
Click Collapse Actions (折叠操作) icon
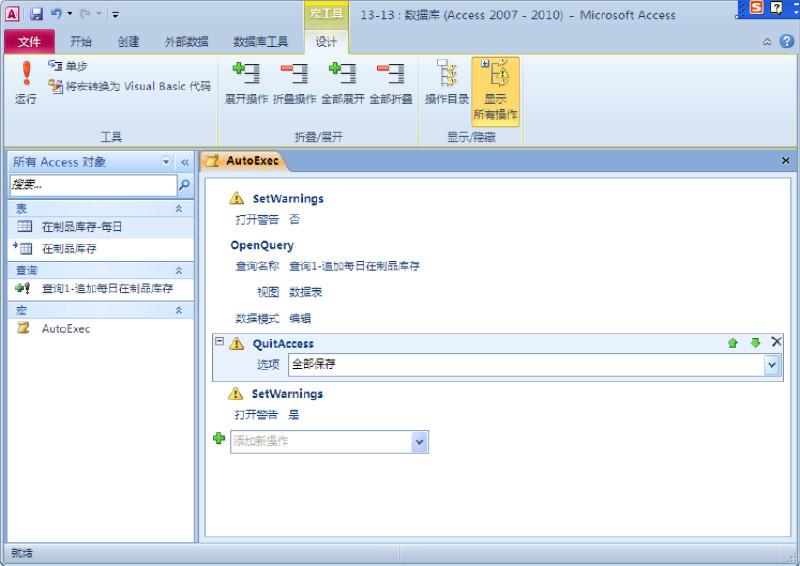click(294, 83)
